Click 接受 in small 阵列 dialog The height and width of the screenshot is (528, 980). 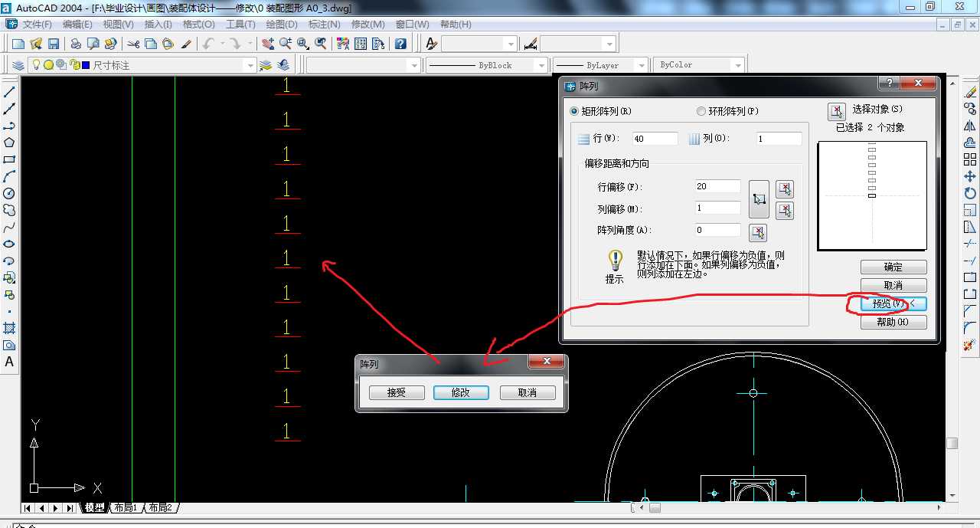click(x=397, y=392)
